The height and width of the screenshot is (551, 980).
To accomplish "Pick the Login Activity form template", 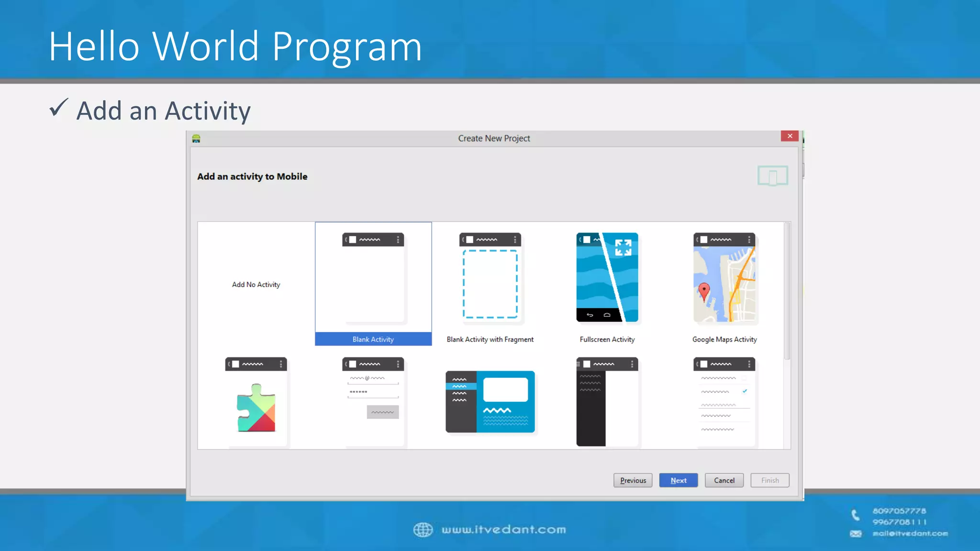I will pyautogui.click(x=373, y=402).
